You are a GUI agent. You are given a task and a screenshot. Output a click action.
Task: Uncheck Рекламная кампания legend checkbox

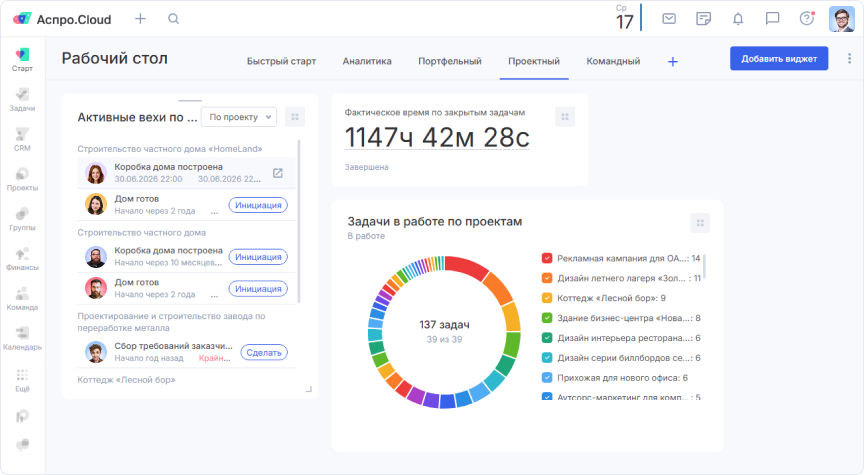[547, 258]
